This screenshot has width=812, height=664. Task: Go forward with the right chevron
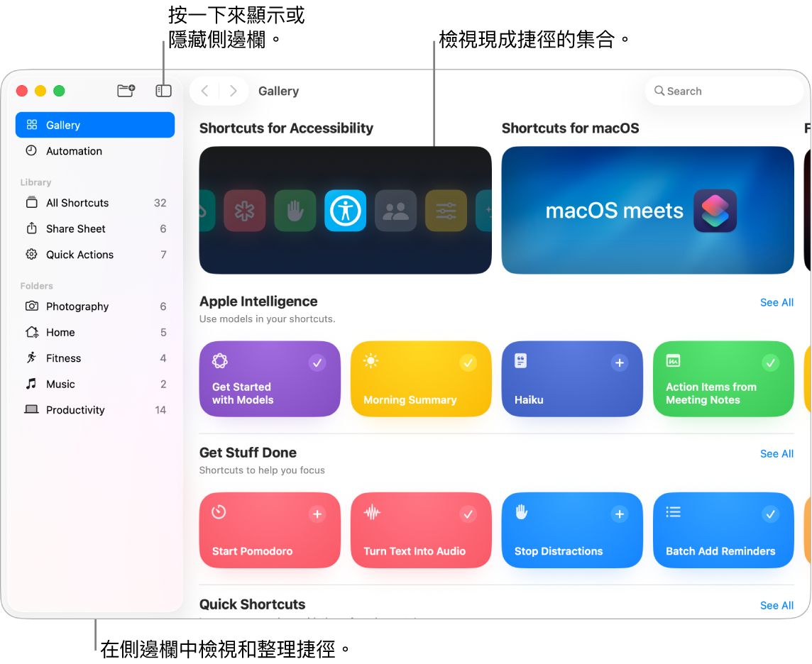click(234, 91)
